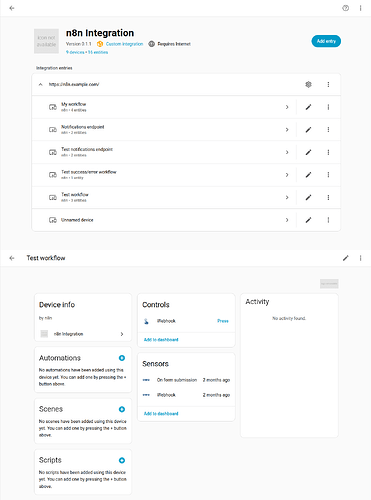Open the integration page overflow menu

click(x=360, y=8)
